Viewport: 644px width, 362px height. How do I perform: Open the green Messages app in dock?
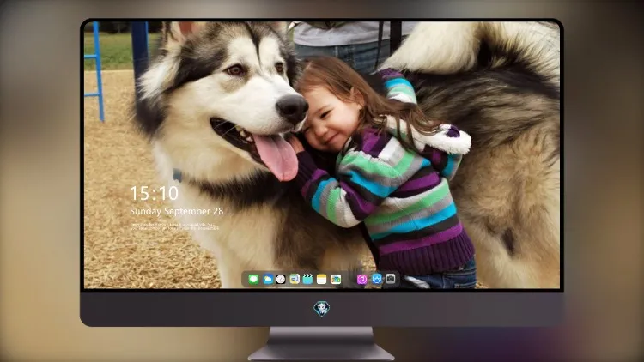point(253,279)
